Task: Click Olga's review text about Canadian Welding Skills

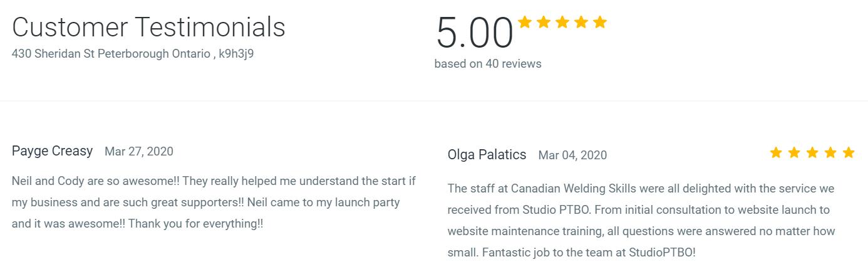Action: pyautogui.click(x=641, y=220)
